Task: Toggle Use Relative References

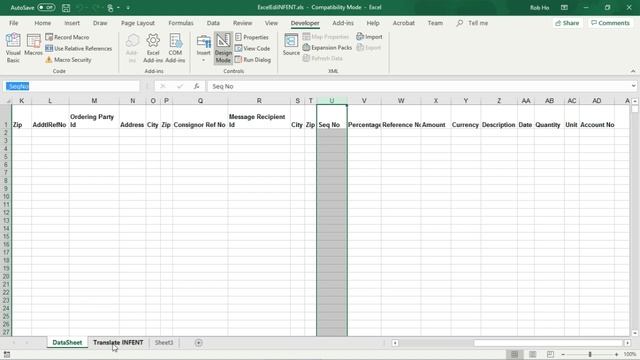Action: click(78, 48)
